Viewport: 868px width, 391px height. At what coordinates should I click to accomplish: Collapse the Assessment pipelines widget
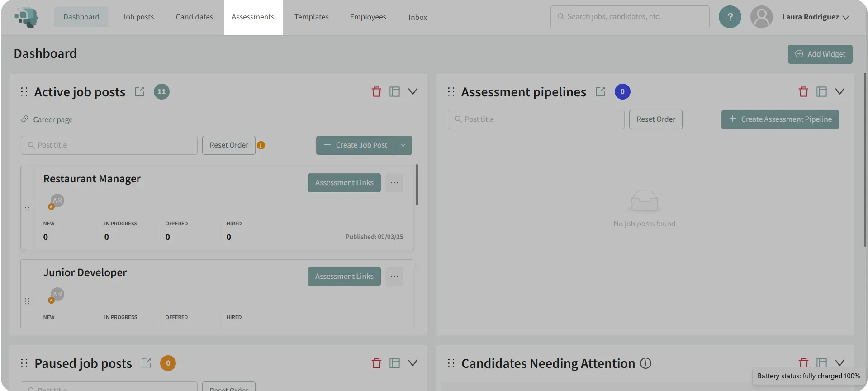pyautogui.click(x=840, y=91)
